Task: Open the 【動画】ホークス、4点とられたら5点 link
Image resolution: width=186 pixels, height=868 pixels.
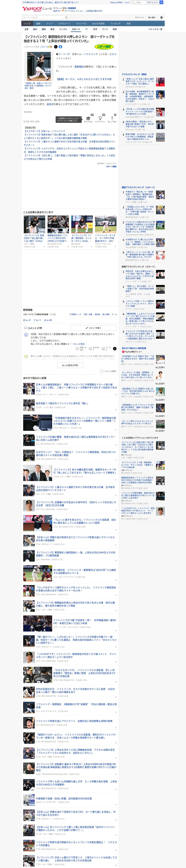Action: coord(84,79)
